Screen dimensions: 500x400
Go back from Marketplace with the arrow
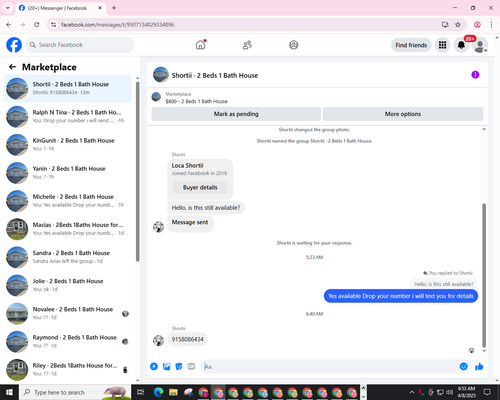point(12,67)
